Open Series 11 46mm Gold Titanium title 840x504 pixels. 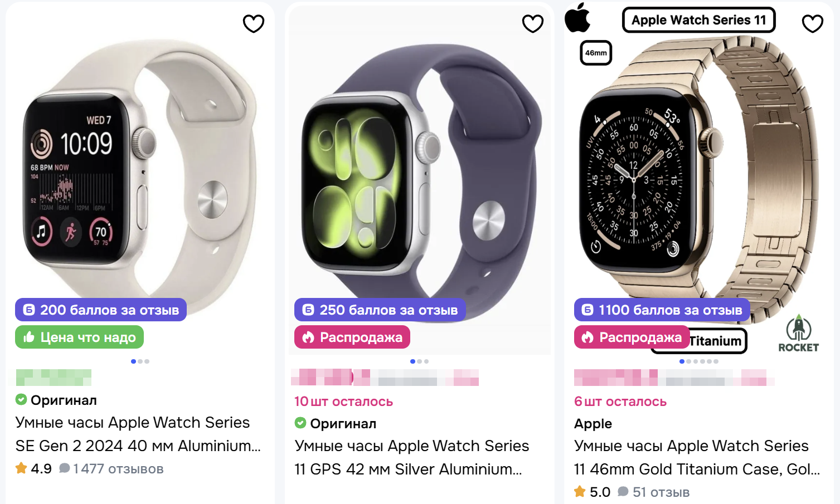(x=697, y=457)
